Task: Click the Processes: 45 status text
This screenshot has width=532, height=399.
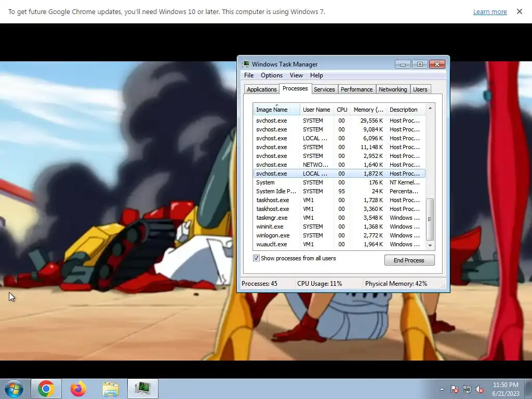Action: pos(259,284)
